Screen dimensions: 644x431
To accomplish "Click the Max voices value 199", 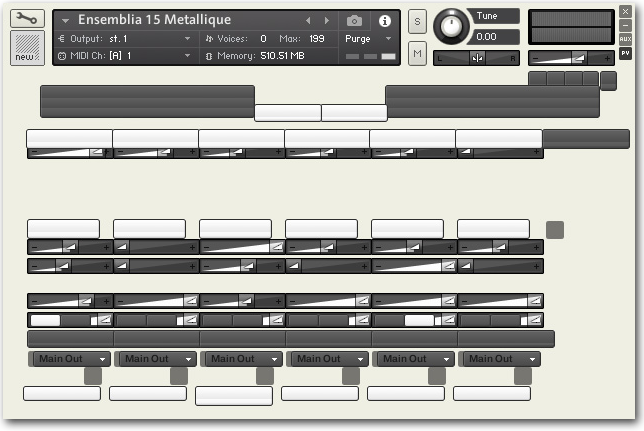I will (317, 39).
